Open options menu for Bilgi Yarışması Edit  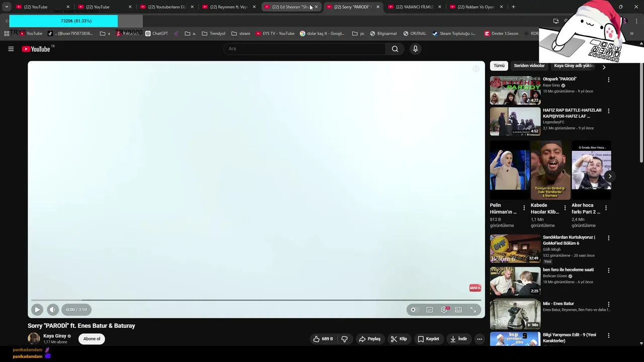[x=608, y=335]
